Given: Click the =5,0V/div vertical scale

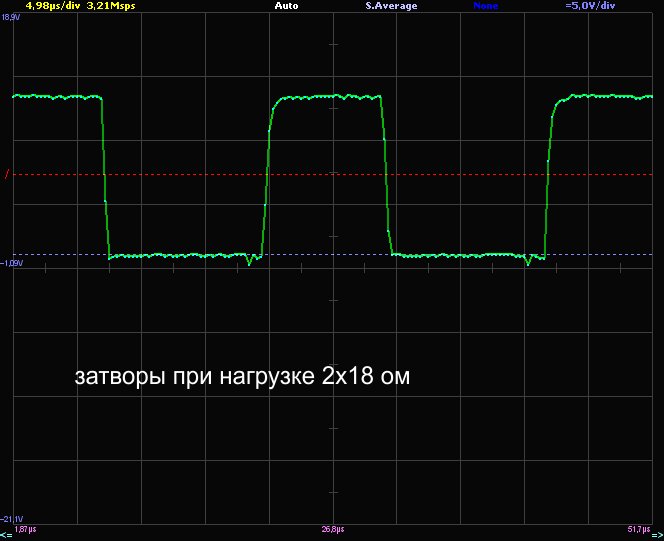Looking at the screenshot, I should pos(590,6).
